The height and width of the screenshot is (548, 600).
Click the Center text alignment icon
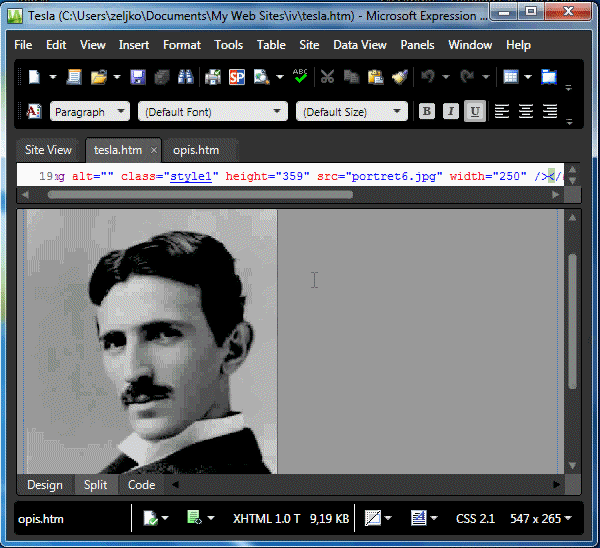coord(526,111)
